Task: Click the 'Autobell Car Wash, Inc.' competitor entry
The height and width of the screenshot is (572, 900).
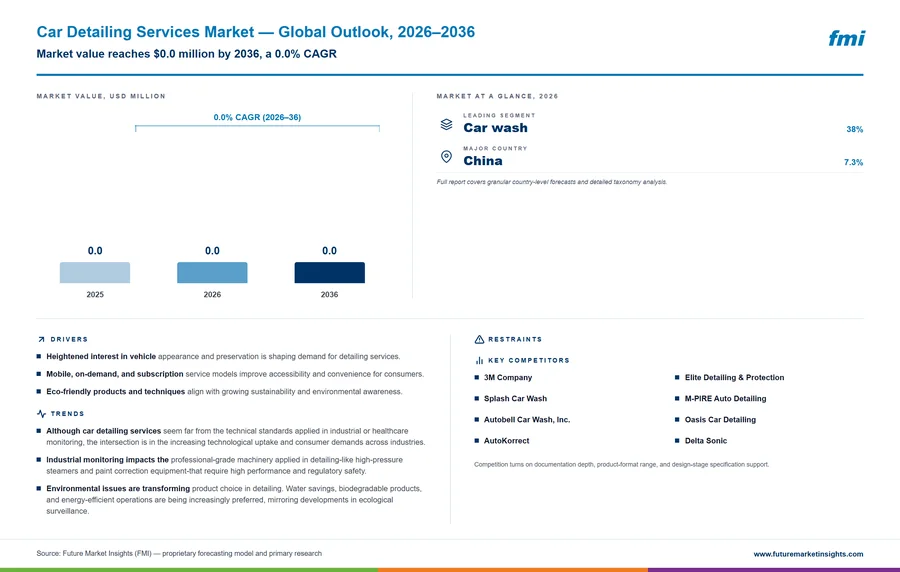Action: point(526,420)
